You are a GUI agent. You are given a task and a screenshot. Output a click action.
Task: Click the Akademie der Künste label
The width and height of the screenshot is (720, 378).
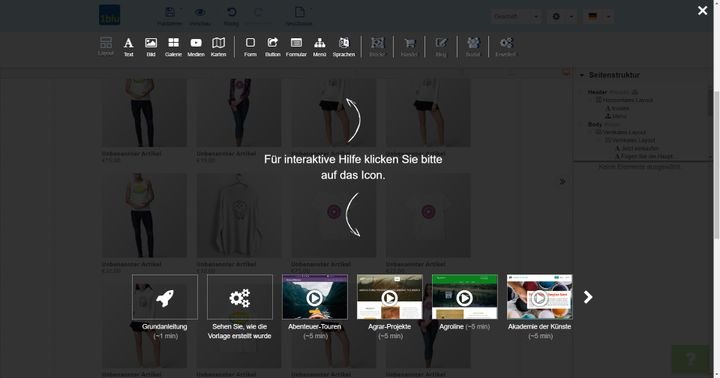[540, 327]
